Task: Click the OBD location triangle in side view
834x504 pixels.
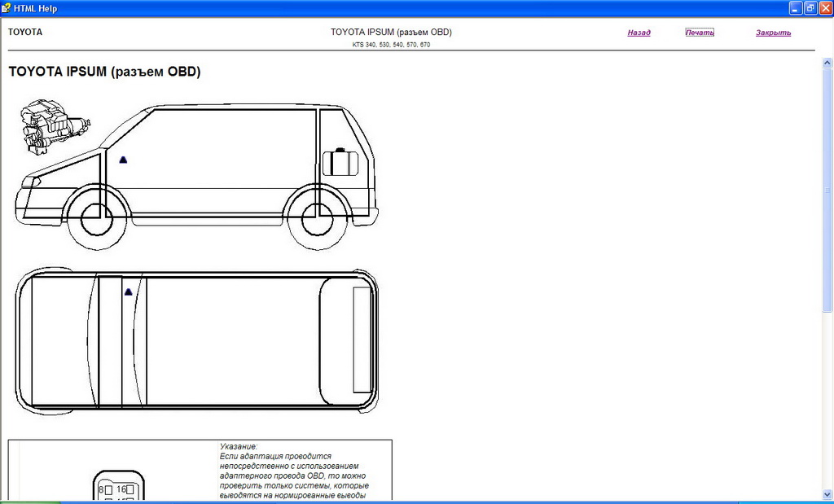Action: (x=123, y=160)
